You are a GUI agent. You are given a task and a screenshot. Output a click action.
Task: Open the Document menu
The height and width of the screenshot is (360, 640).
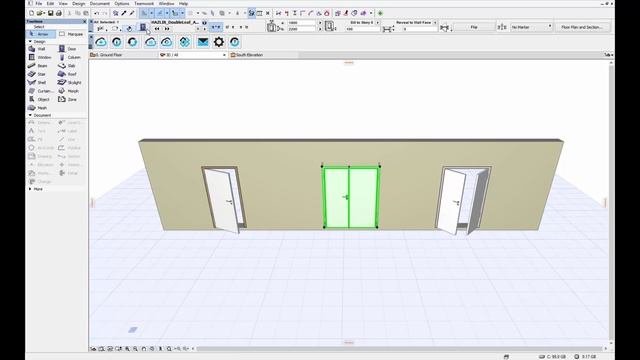click(100, 4)
